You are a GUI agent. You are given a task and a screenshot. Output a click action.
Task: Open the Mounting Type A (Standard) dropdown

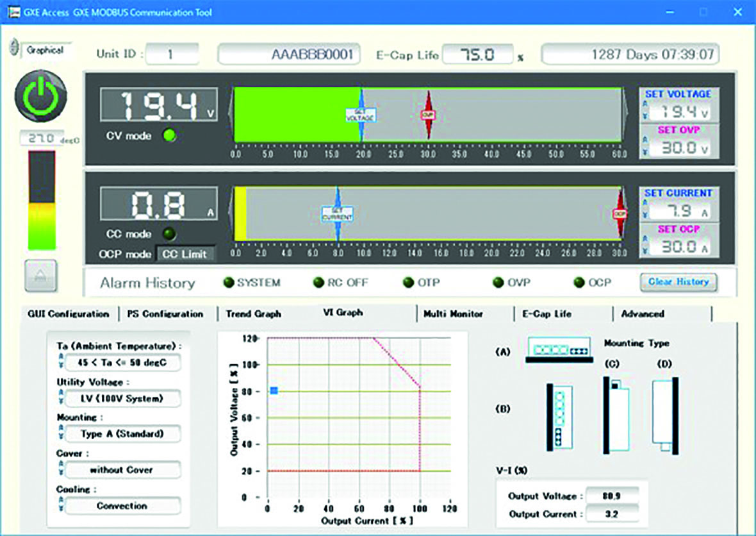coord(122,433)
